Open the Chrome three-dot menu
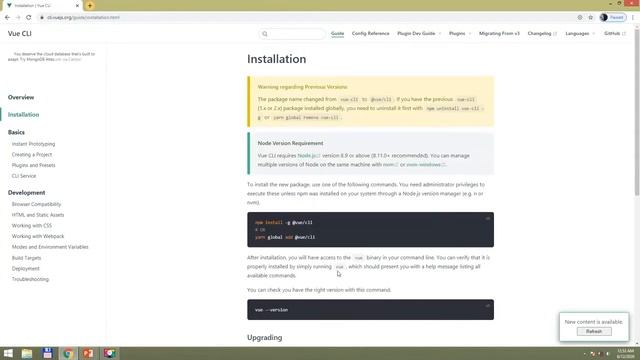 [x=633, y=18]
